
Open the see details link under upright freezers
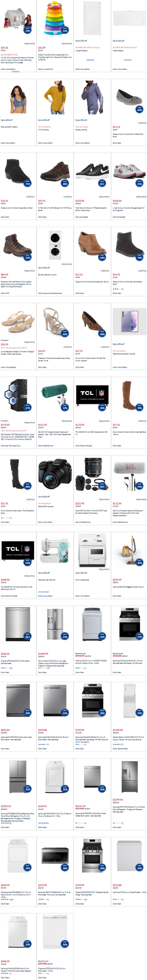click(90, 60)
